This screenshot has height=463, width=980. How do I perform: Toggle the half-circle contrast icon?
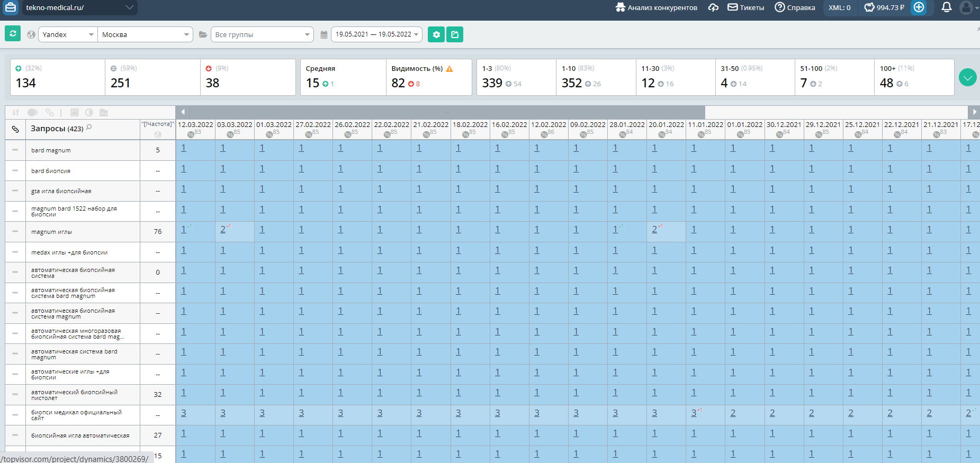(x=89, y=112)
